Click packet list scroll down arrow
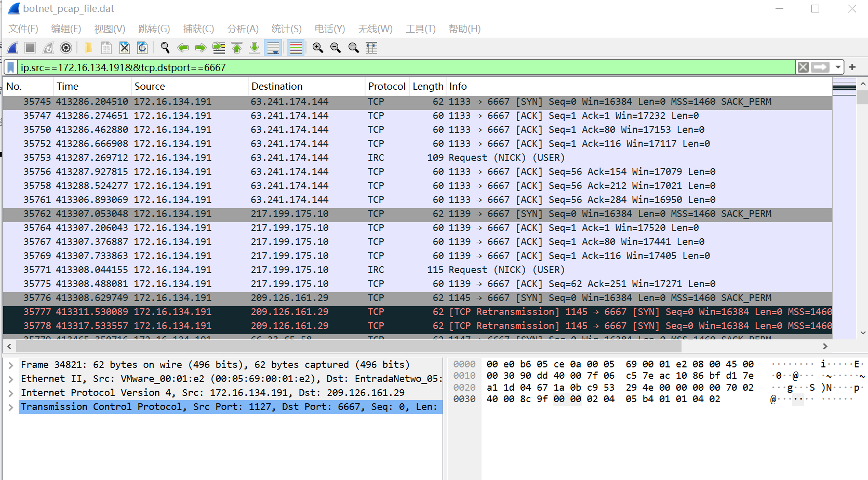The height and width of the screenshot is (480, 868). coord(863,333)
